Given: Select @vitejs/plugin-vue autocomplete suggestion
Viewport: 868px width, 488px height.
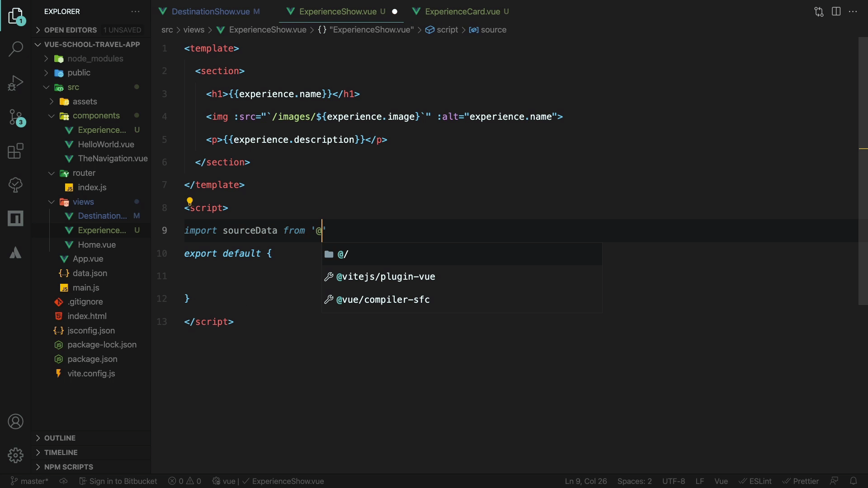Looking at the screenshot, I should point(386,277).
